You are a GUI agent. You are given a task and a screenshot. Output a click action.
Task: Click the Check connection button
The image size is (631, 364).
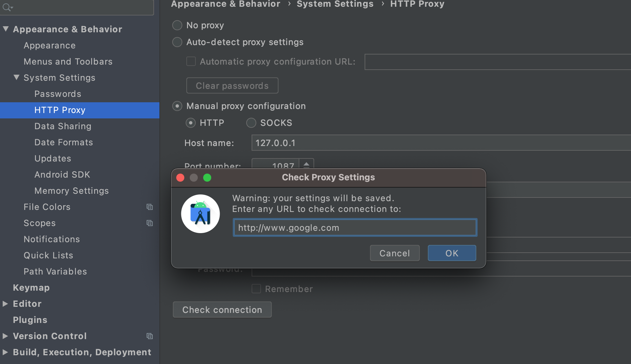pos(222,310)
